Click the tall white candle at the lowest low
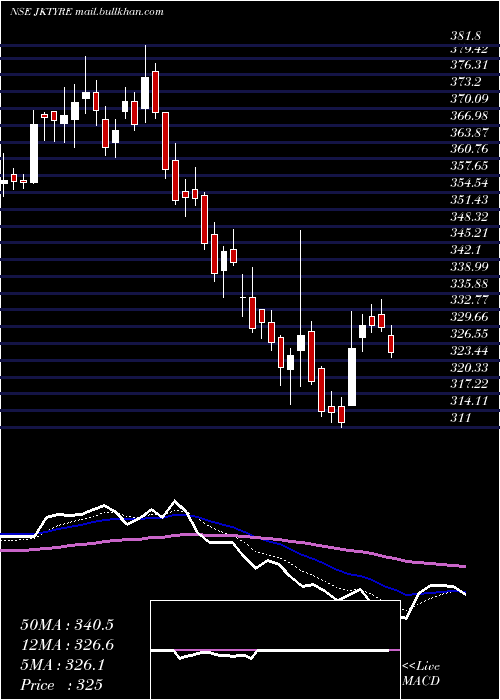The width and height of the screenshot is (500, 700). click(352, 377)
